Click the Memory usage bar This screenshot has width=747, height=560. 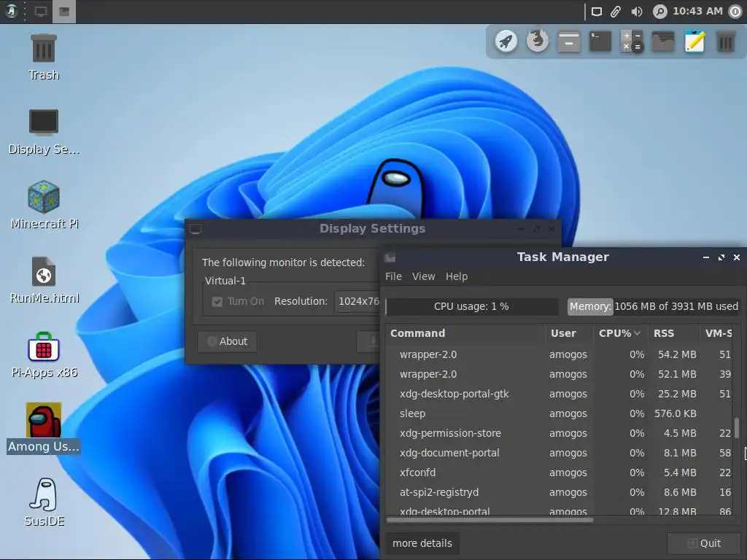[x=653, y=307]
